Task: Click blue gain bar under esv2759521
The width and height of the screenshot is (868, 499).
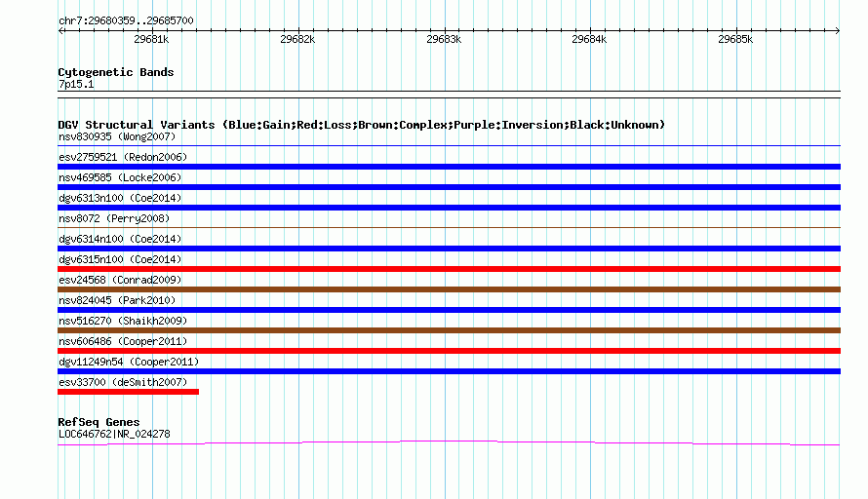Action: pos(449,167)
